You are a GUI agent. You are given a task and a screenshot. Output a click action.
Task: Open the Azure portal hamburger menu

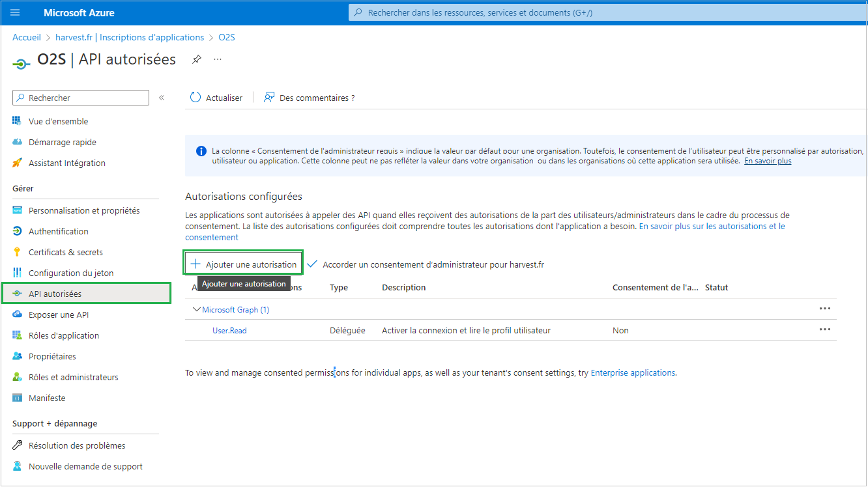tap(16, 12)
